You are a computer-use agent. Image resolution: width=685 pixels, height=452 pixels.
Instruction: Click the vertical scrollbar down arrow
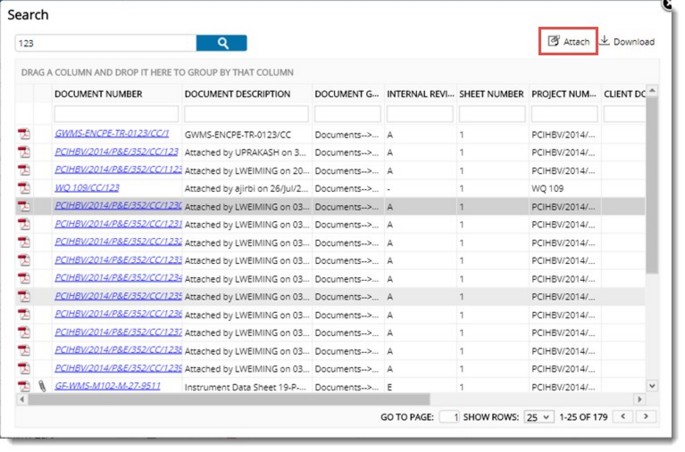point(652,385)
